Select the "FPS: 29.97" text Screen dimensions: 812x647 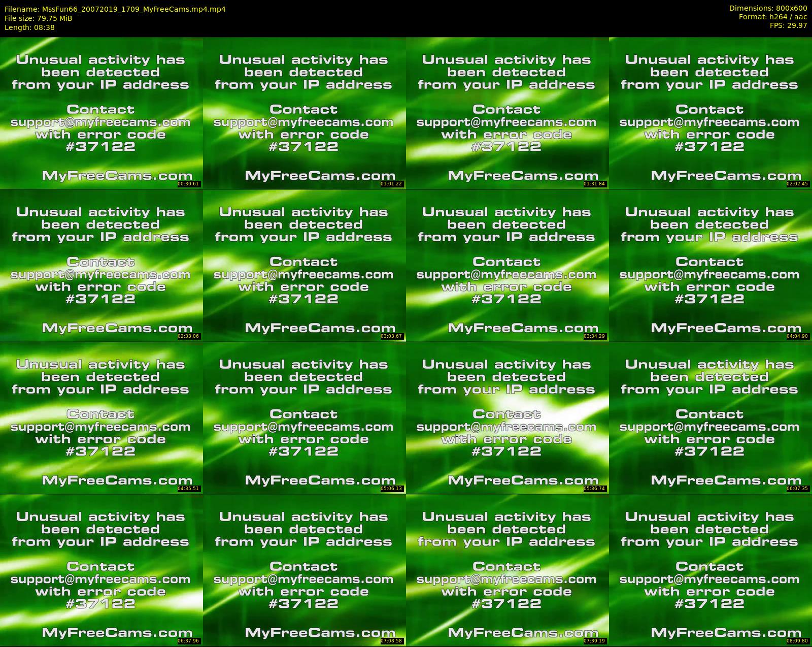click(x=788, y=25)
